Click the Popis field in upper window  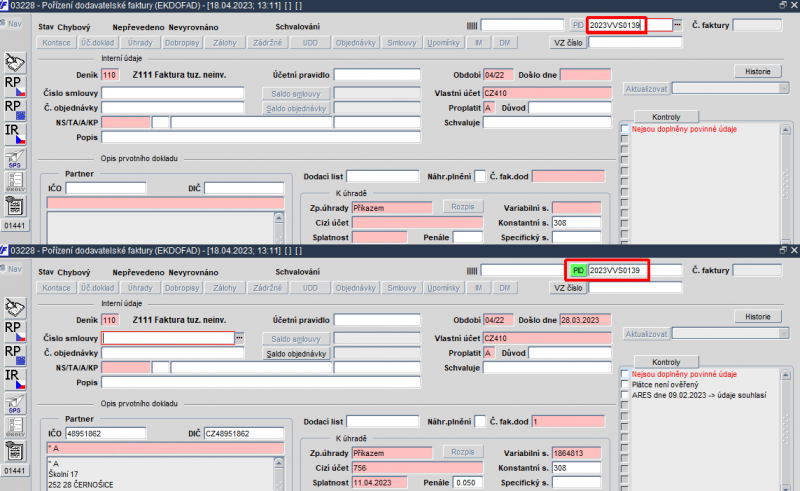pyautogui.click(x=261, y=137)
